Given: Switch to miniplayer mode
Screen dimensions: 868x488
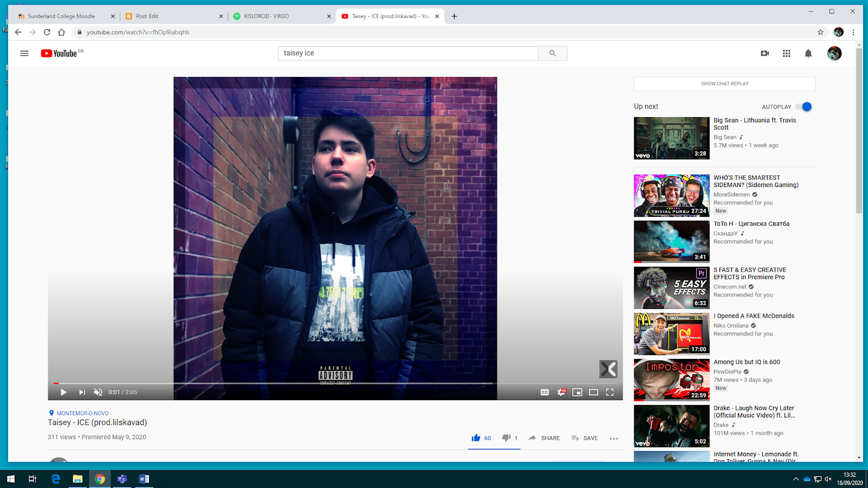Looking at the screenshot, I should click(577, 392).
